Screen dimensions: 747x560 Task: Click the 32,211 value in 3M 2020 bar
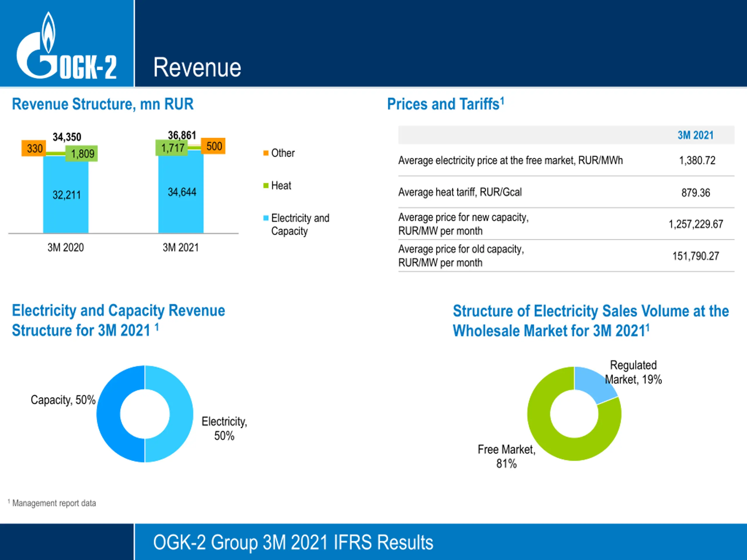[x=67, y=195]
